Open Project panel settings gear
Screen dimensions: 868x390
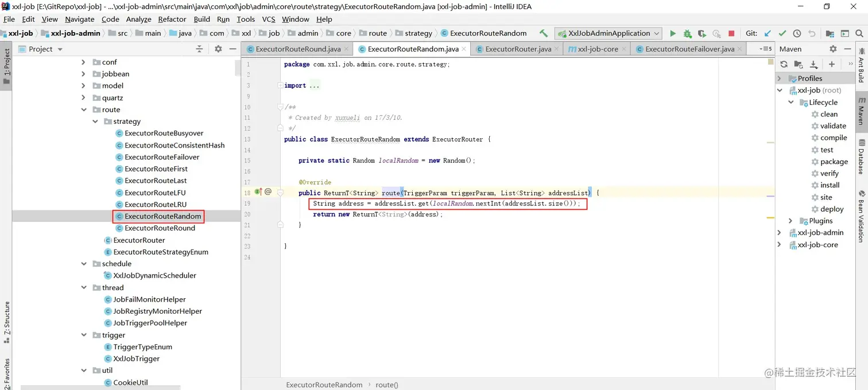click(218, 49)
